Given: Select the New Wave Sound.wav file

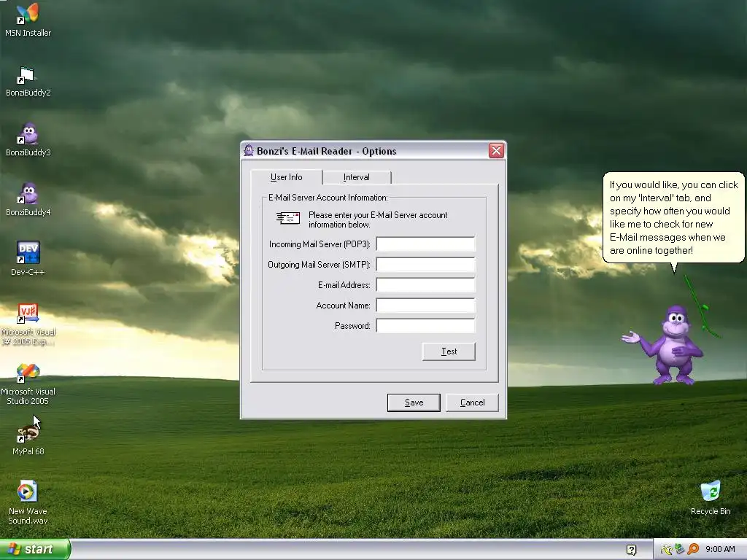Looking at the screenshot, I should (28, 503).
